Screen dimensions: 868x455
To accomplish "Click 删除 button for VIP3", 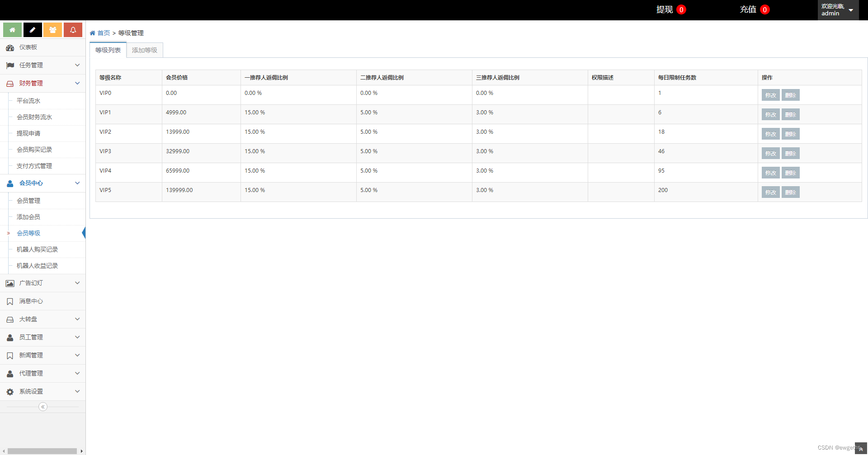I will 791,153.
